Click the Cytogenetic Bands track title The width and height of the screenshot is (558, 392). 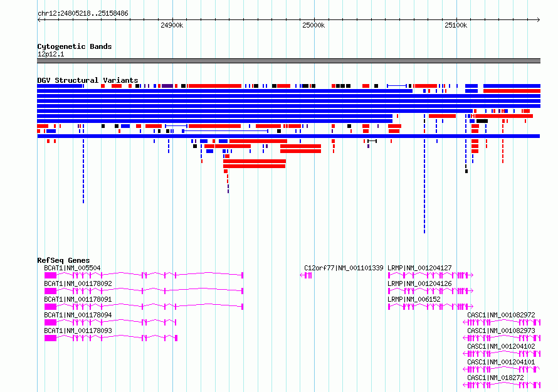75,46
